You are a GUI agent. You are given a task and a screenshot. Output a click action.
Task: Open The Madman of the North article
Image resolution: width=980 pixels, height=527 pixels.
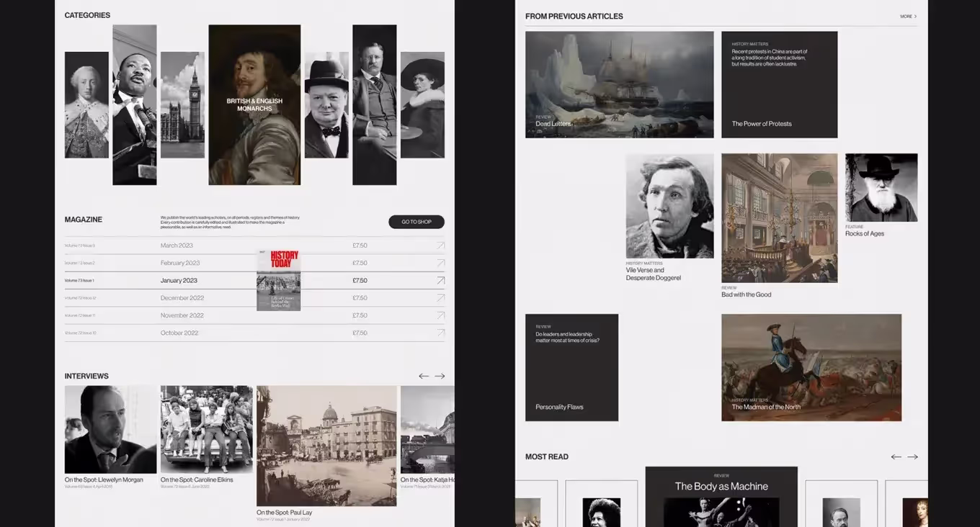coord(811,367)
